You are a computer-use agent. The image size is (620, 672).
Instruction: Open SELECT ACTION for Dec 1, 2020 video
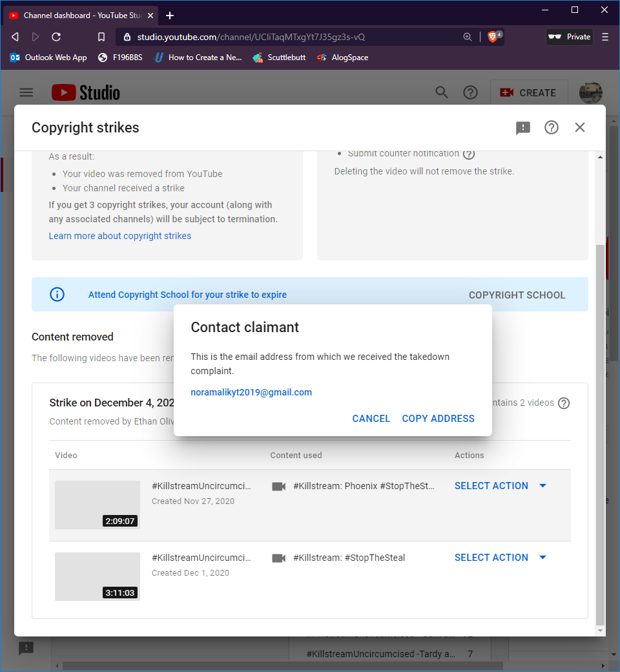(501, 557)
